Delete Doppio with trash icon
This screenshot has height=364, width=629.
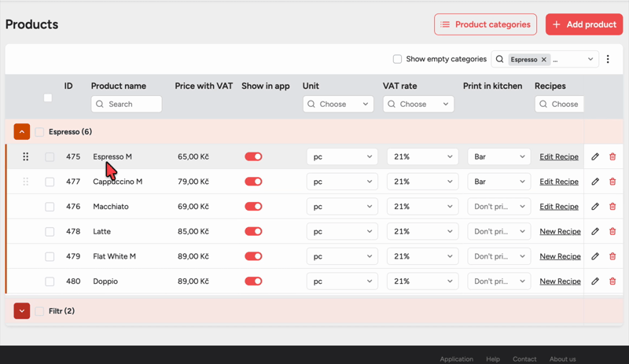pos(612,281)
